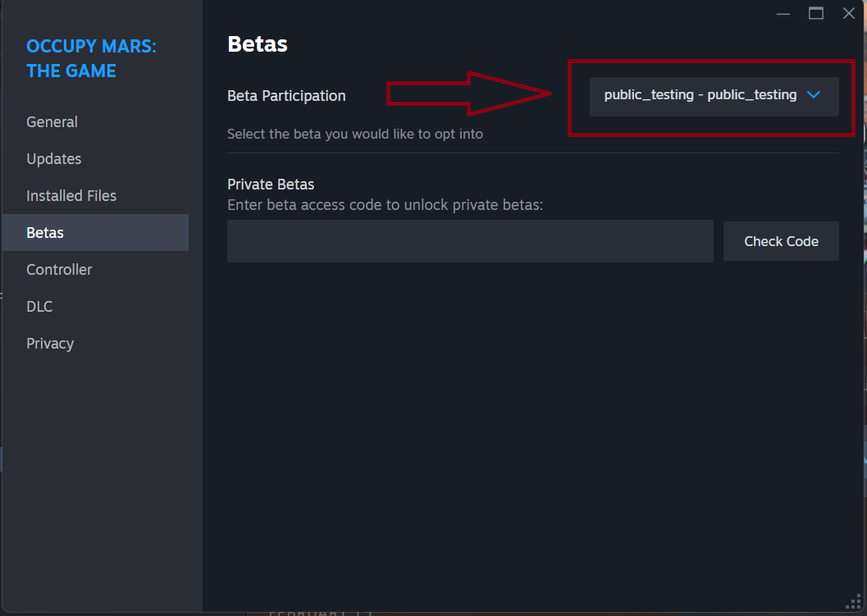Click the Beta Participation label
Viewport: 867px width, 616px height.
pos(286,96)
